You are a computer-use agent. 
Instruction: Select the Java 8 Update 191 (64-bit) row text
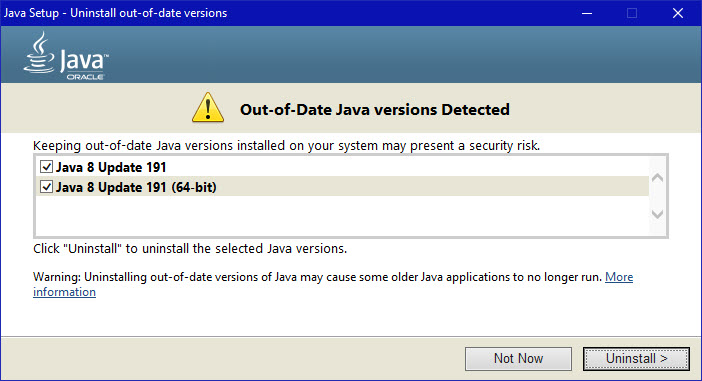click(x=136, y=187)
